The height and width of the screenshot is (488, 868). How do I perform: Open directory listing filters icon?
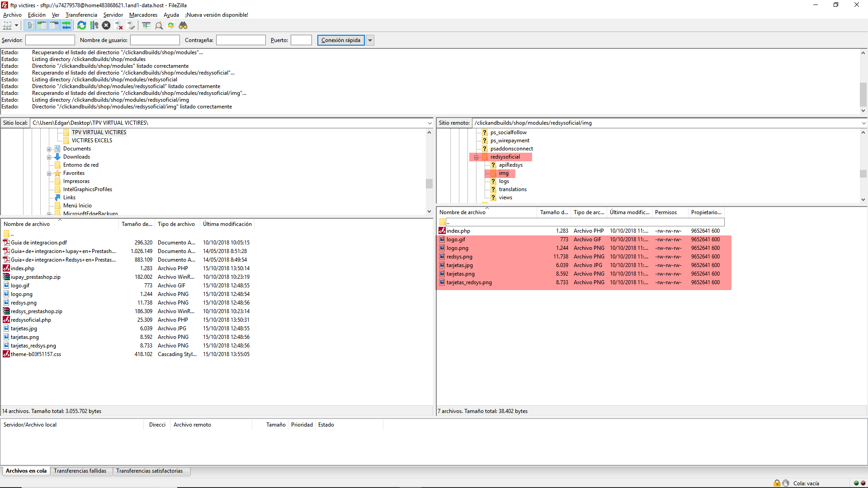pyautogui.click(x=146, y=26)
